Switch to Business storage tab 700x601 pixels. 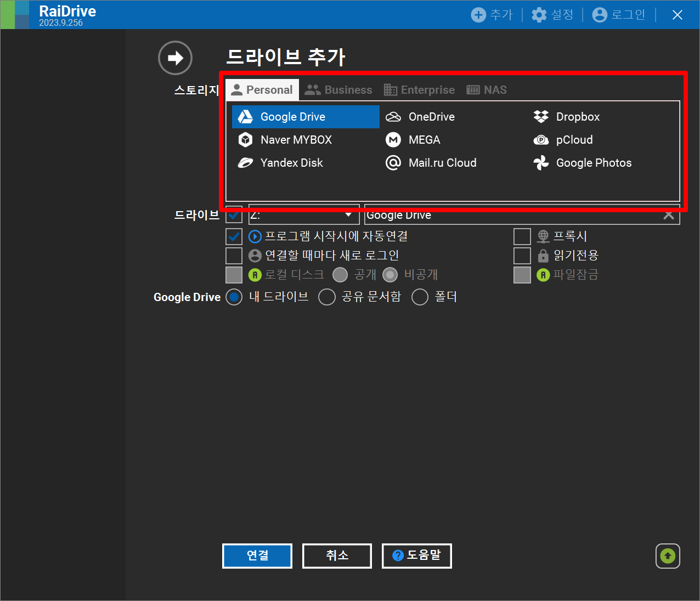pos(338,90)
